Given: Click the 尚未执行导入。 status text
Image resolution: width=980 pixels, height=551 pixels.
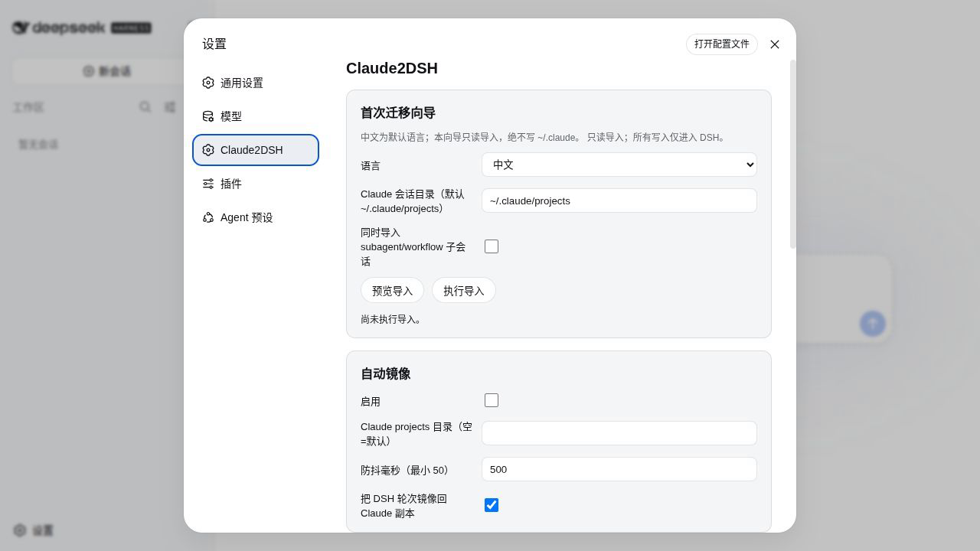Looking at the screenshot, I should coord(391,319).
